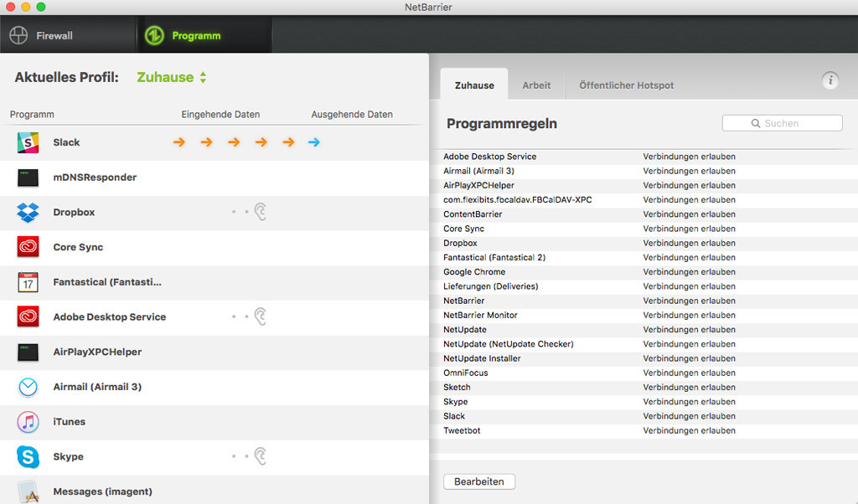This screenshot has height=504, width=858.
Task: Select NetBarrier Monitor rule row
Action: click(643, 316)
